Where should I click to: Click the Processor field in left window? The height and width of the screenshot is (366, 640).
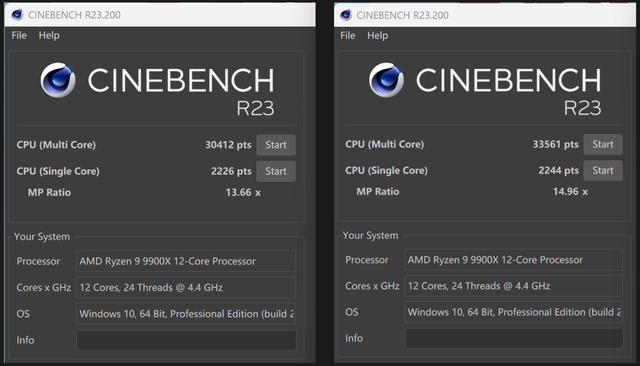click(x=186, y=261)
